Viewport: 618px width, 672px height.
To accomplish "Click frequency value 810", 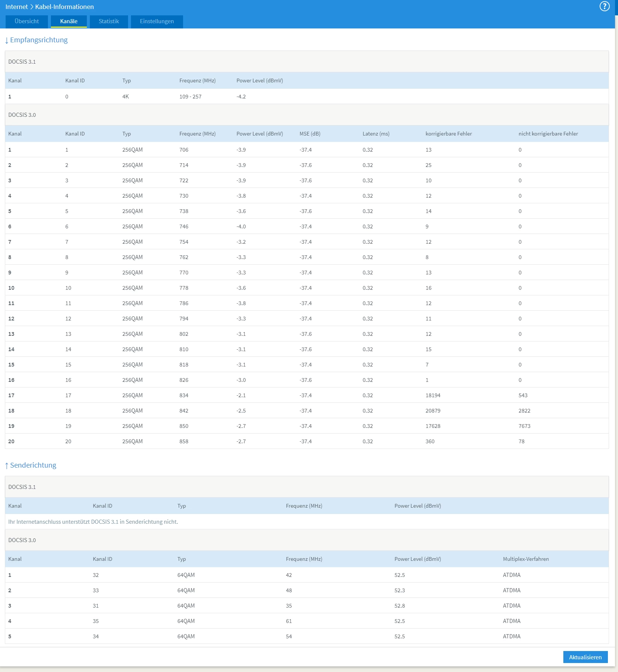I will pyautogui.click(x=184, y=349).
